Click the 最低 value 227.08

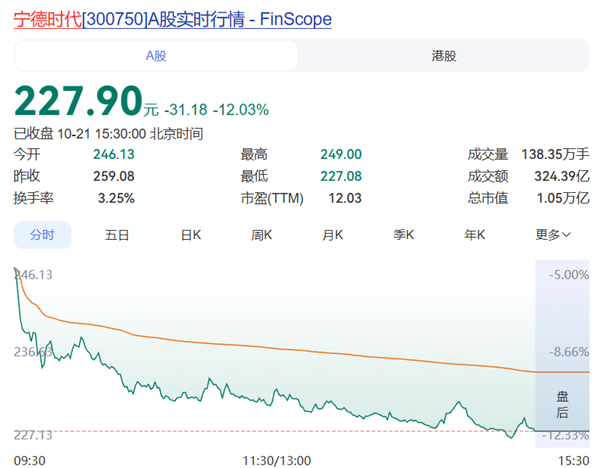click(341, 176)
